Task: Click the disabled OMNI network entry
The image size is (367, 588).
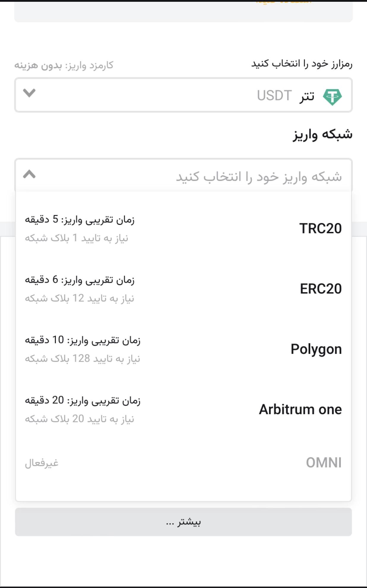Action: (x=183, y=463)
